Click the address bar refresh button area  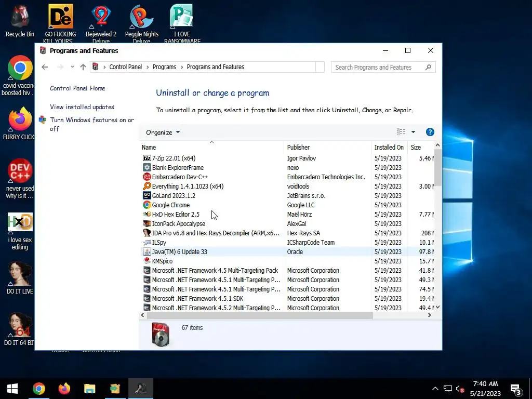coord(320,67)
